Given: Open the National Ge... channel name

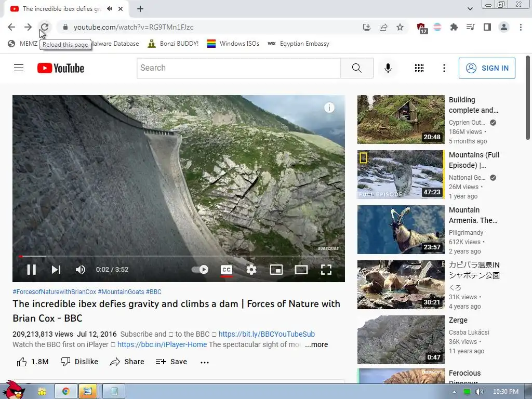Looking at the screenshot, I should point(467,178).
